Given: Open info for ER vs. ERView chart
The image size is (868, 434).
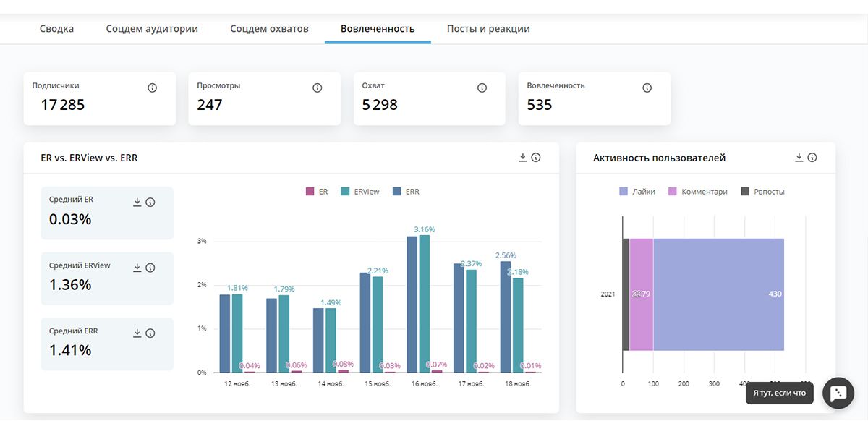Looking at the screenshot, I should 536,158.
